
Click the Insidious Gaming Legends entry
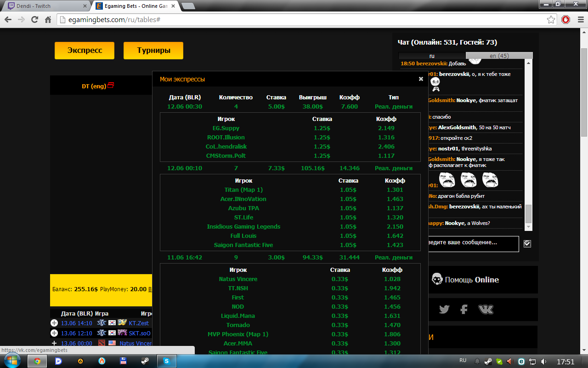[x=243, y=227]
